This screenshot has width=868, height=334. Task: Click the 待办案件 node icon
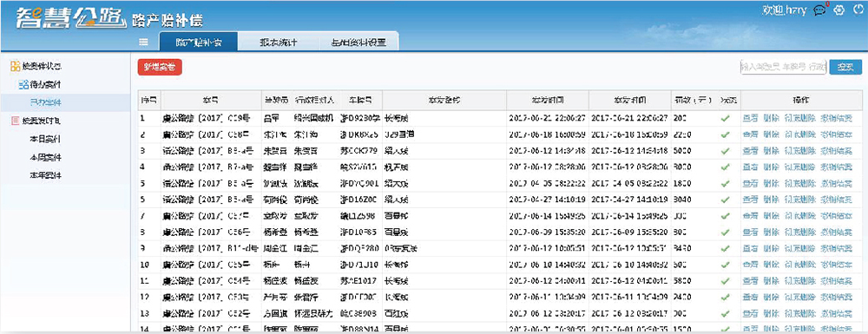tap(23, 85)
